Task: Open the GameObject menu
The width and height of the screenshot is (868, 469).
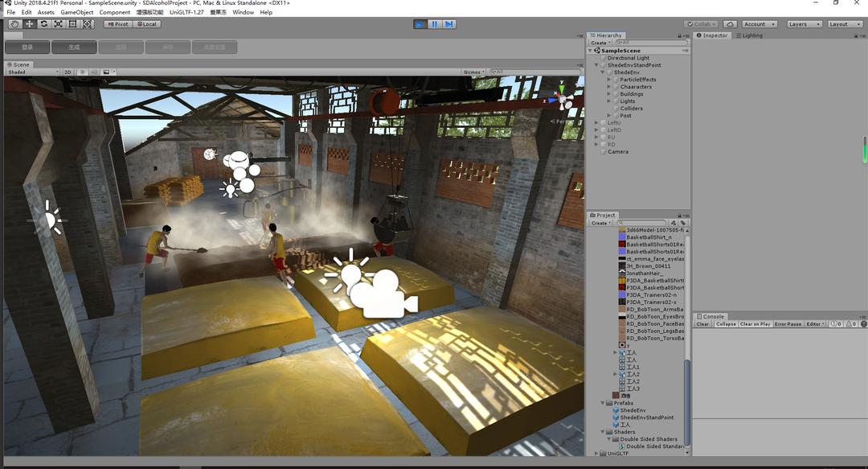Action: click(77, 13)
